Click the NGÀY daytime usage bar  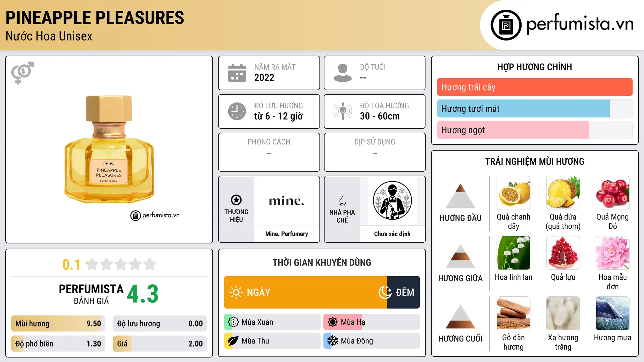[x=305, y=292]
